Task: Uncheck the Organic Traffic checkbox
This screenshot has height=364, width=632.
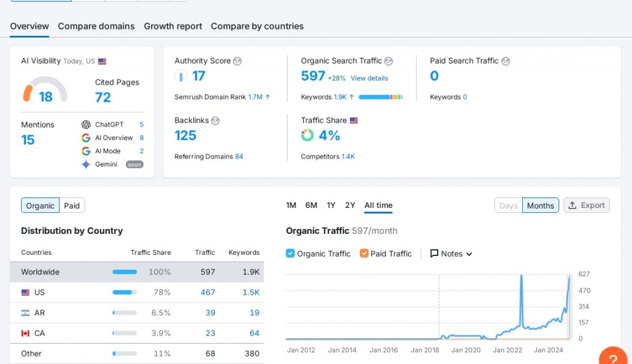Action: point(291,254)
